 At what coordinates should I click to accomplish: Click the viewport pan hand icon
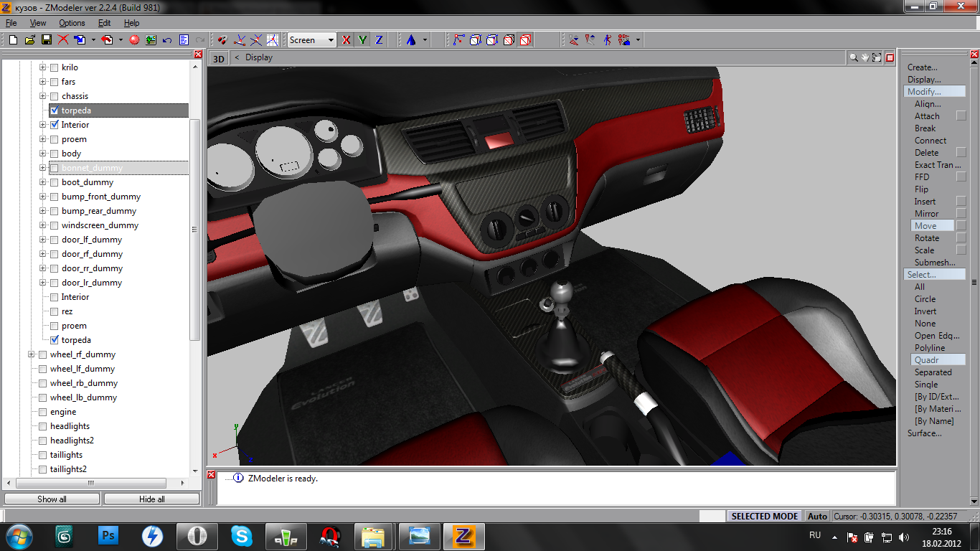[865, 57]
